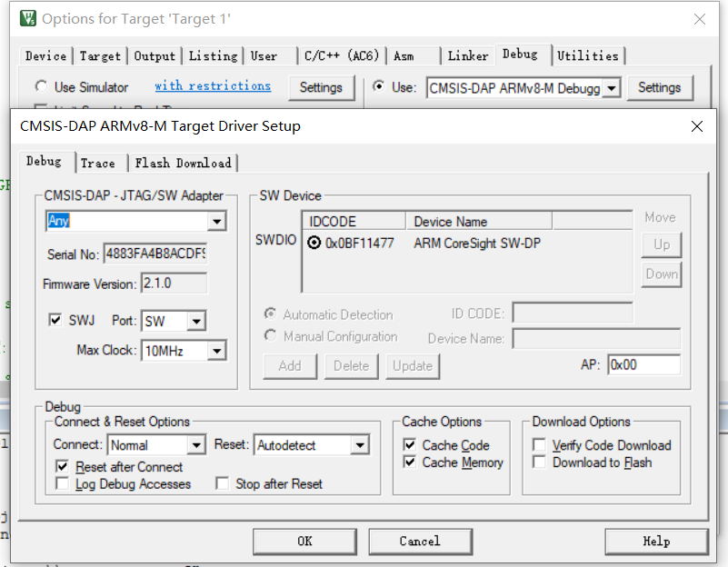Click the Device Name input field
Image resolution: width=728 pixels, height=567 pixels.
[596, 339]
